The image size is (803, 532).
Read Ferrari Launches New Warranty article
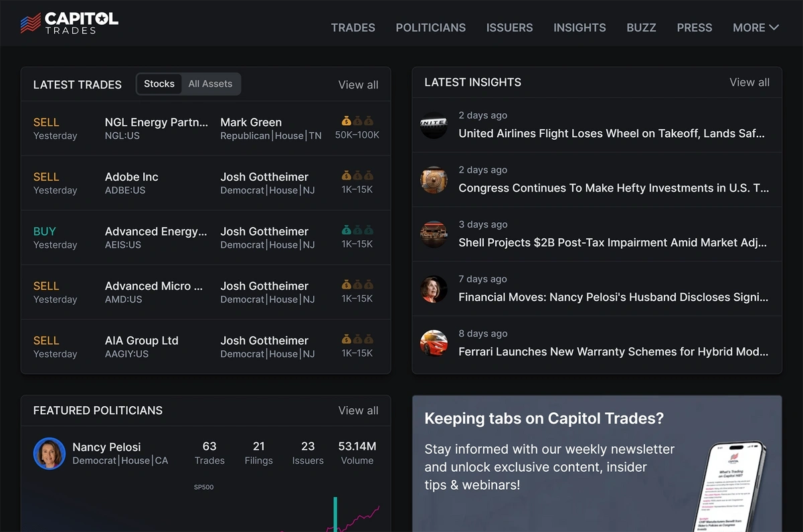(x=614, y=351)
